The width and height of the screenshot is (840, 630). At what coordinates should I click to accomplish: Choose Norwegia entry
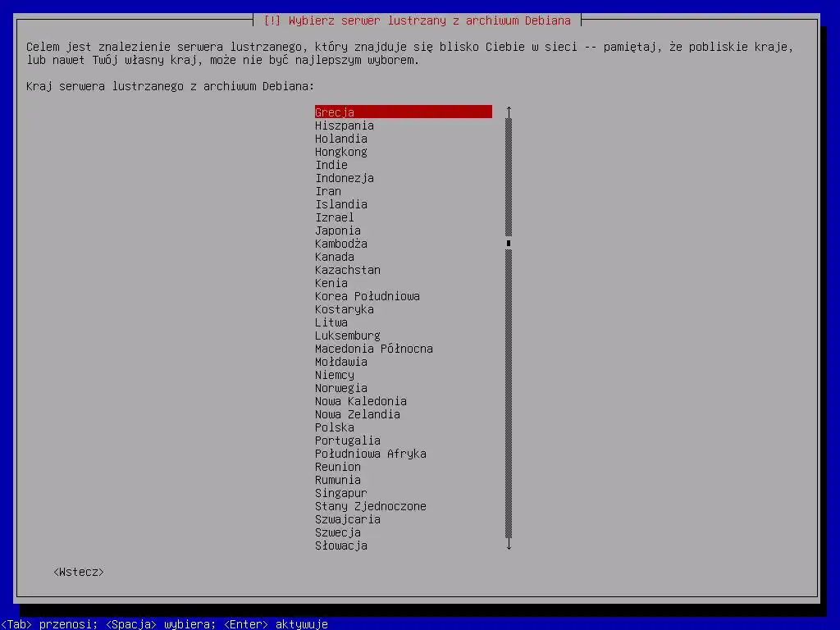click(404, 388)
